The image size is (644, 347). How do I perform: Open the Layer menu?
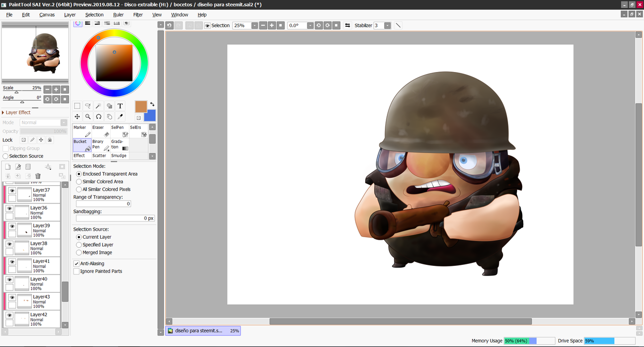pyautogui.click(x=70, y=15)
